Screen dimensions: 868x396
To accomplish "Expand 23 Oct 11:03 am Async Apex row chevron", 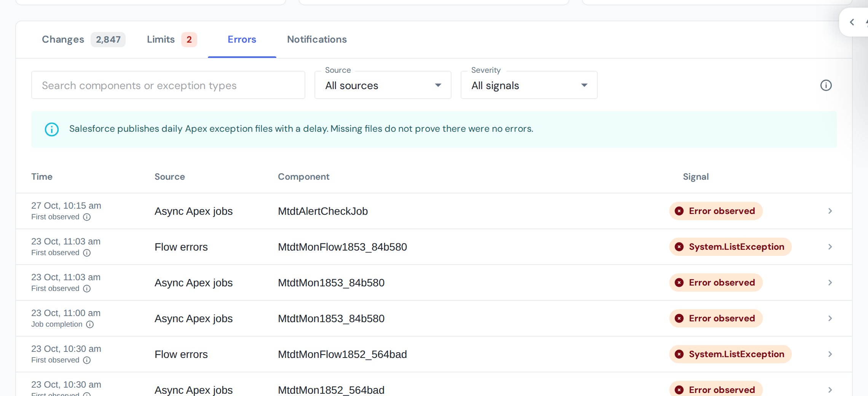I will coord(830,283).
